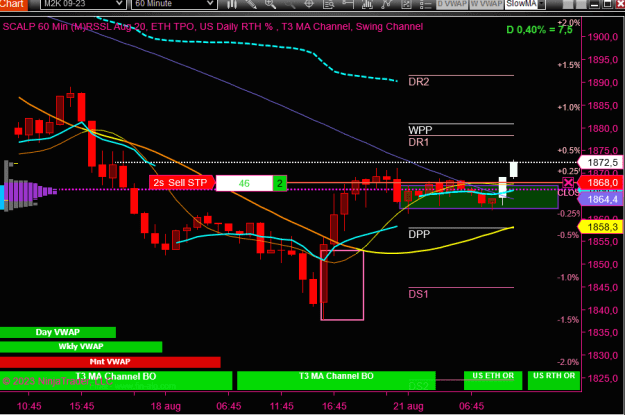Click the Day VWAP green bar

point(58,332)
